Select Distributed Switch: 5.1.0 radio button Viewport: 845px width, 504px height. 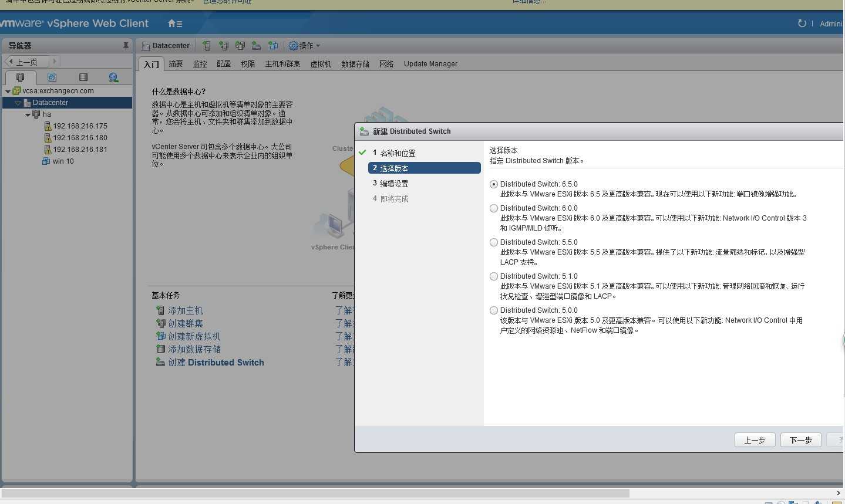click(x=494, y=276)
